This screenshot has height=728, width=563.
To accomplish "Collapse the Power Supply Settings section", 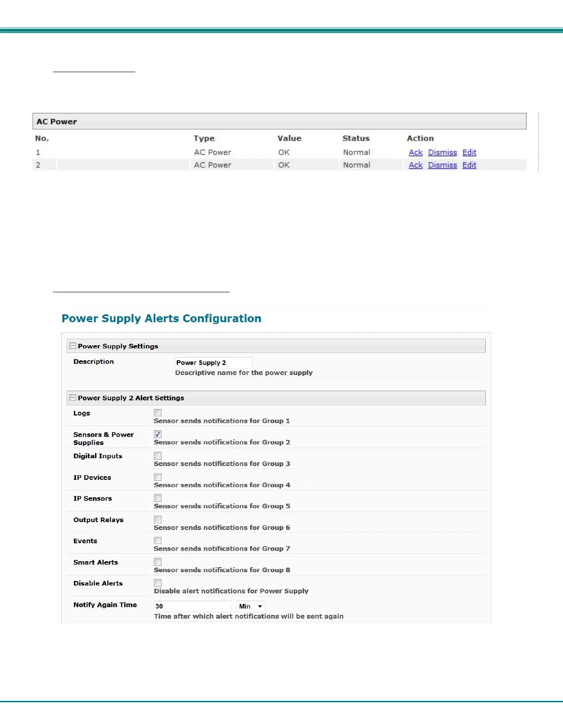I will tap(73, 346).
